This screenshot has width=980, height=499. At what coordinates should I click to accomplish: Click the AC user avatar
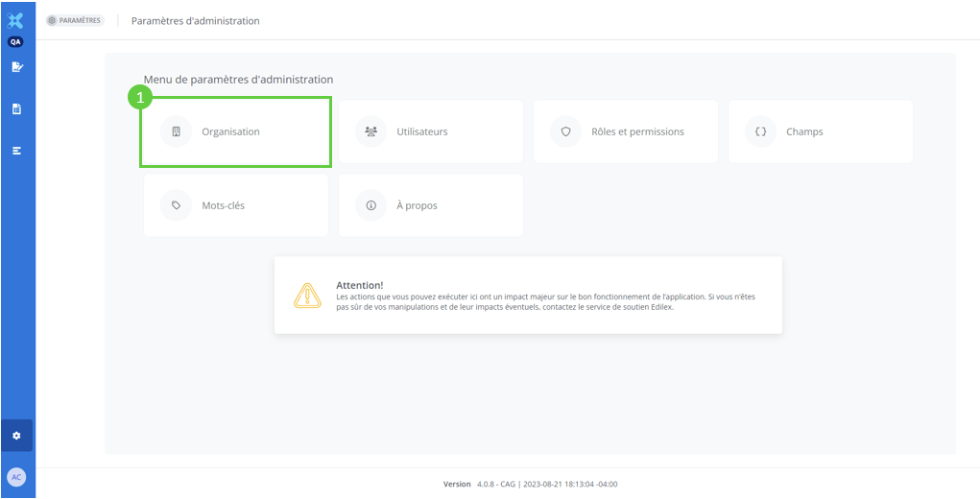[16, 477]
